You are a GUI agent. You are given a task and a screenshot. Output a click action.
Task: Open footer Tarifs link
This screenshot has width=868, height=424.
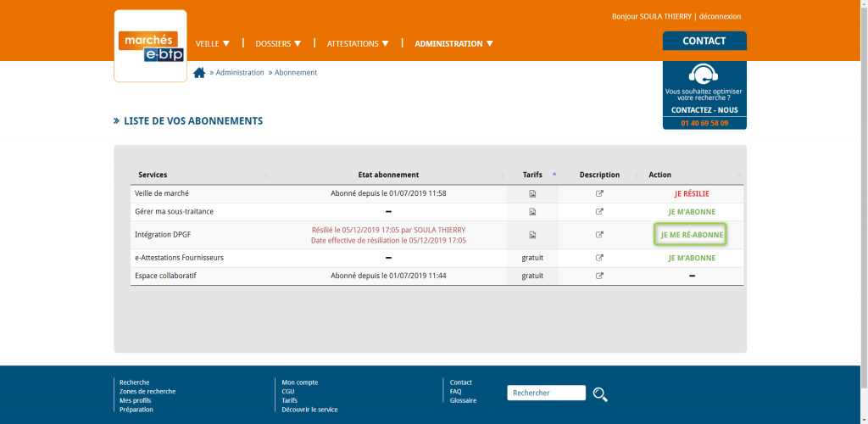pyautogui.click(x=290, y=400)
